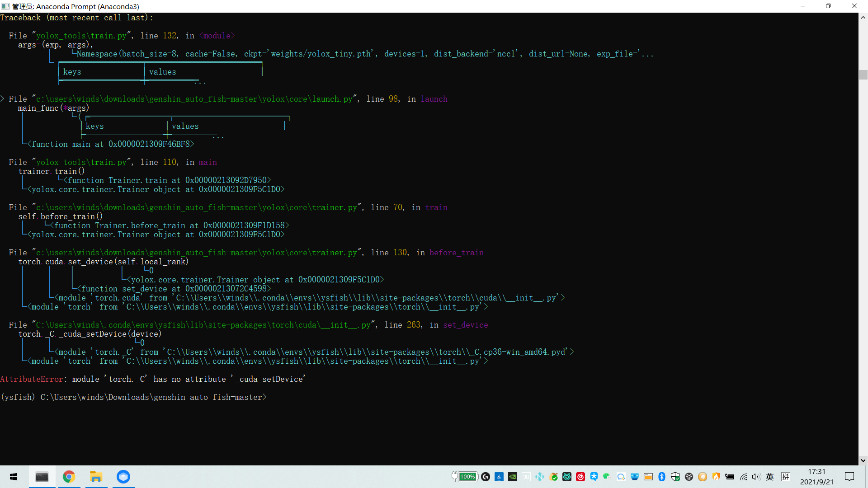This screenshot has height=488, width=868.
Task: Open the Windows Start menu
Action: coord(14,477)
